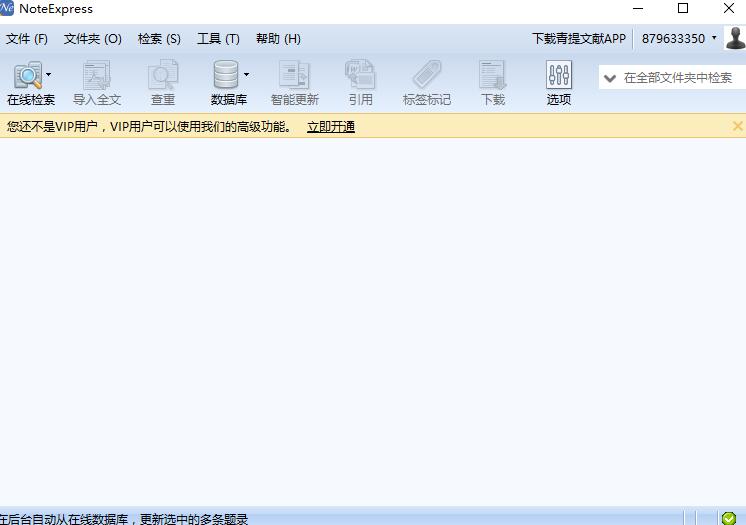Image resolution: width=746 pixels, height=525 pixels.
Task: Click 下载青提文献APP link
Action: (579, 39)
